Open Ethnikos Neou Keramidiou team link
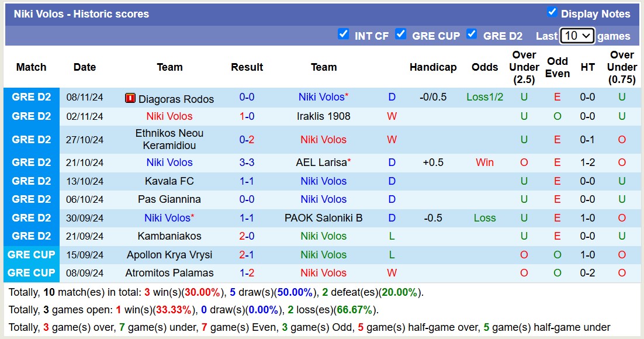Image resolution: width=644 pixels, height=339 pixels. click(169, 140)
